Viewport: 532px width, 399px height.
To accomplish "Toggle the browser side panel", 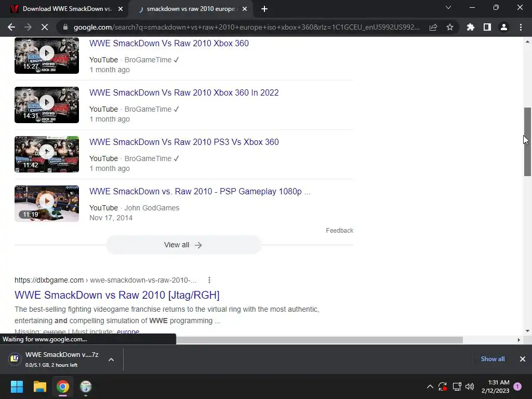I will tap(487, 27).
